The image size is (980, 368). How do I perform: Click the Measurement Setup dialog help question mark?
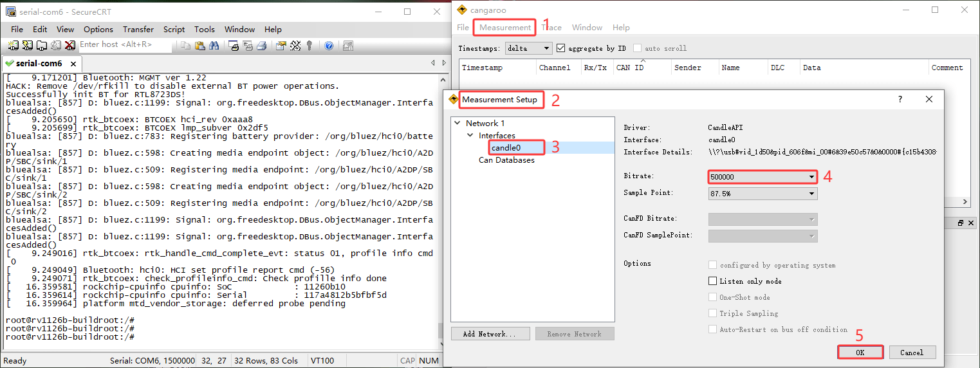[900, 99]
